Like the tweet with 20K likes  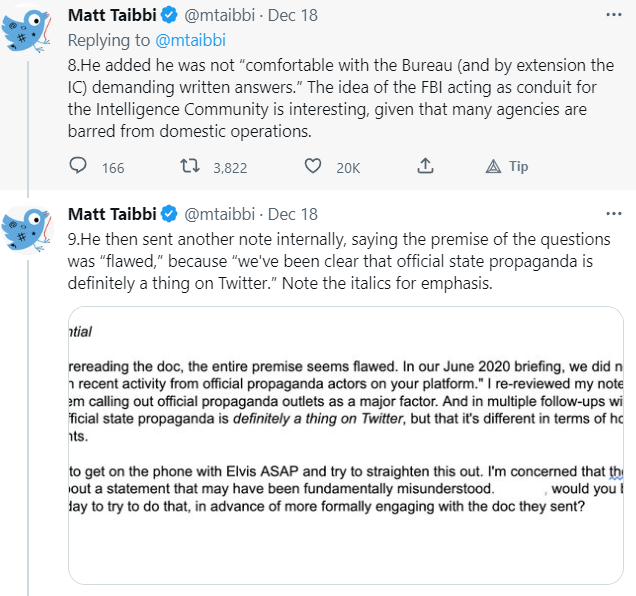[x=313, y=167]
